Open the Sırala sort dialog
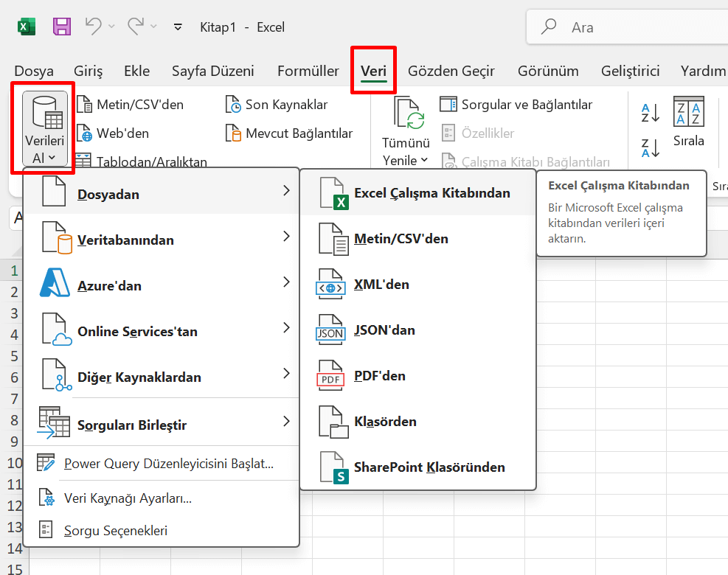This screenshot has width=728, height=575. click(688, 122)
